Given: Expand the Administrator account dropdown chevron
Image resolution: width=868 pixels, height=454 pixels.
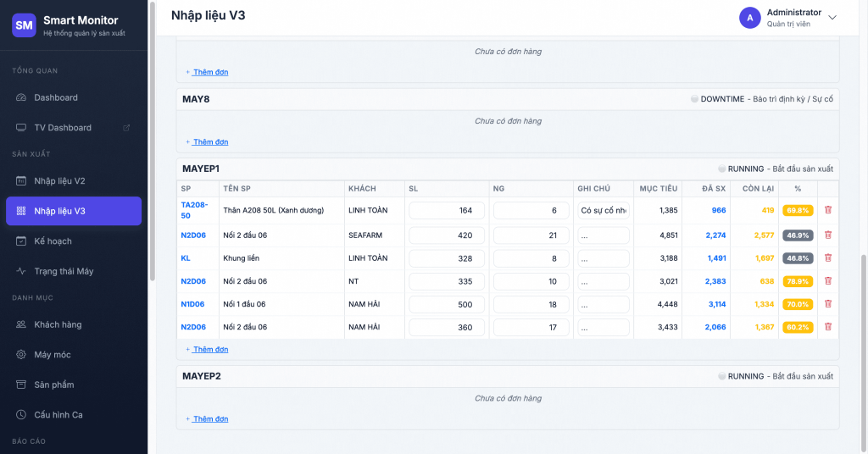Looking at the screenshot, I should 832,18.
